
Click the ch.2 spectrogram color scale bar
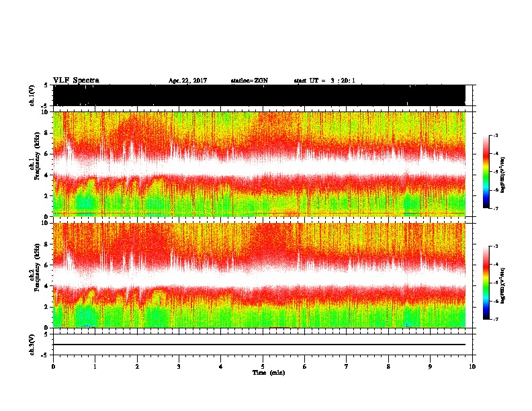coord(486,283)
